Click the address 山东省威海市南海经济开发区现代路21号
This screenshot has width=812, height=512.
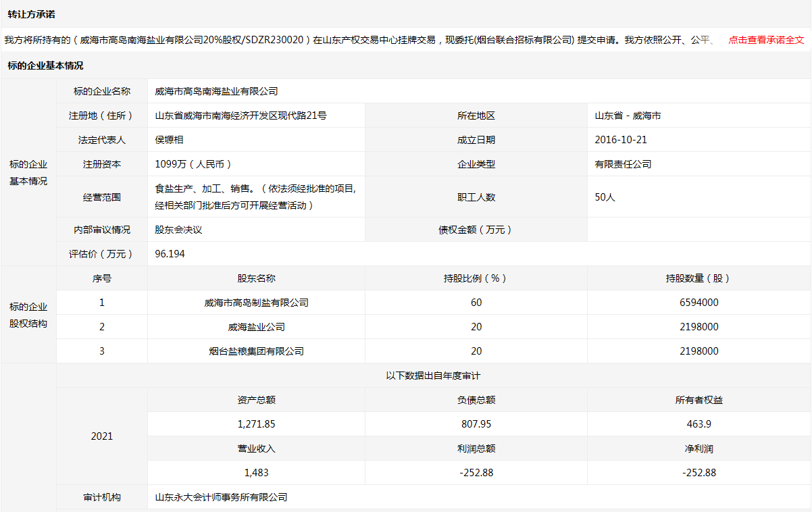pos(240,116)
